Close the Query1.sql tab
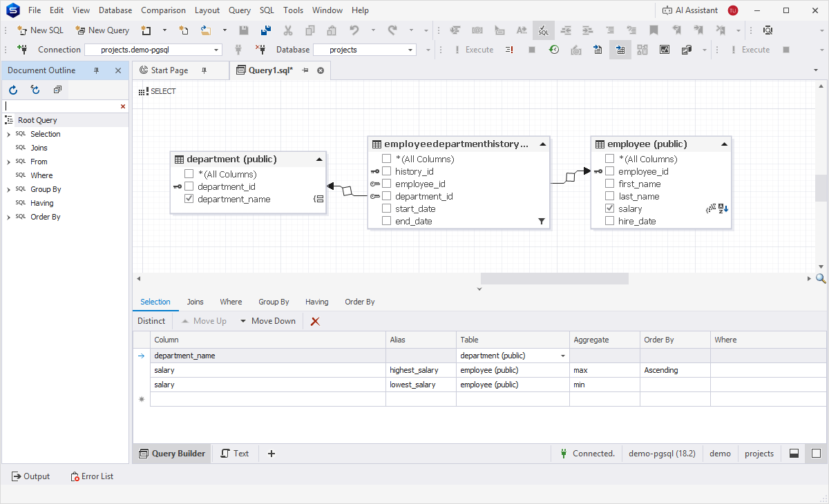 (321, 70)
